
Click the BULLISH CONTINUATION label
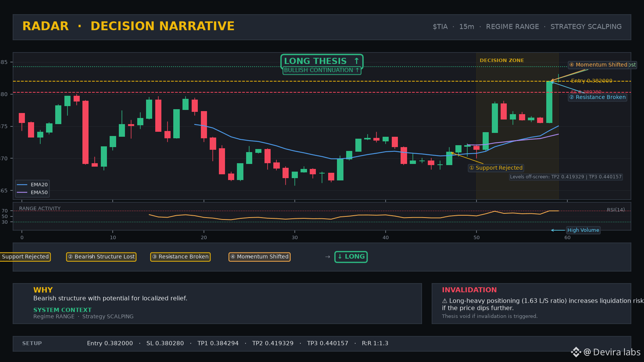pyautogui.click(x=322, y=70)
